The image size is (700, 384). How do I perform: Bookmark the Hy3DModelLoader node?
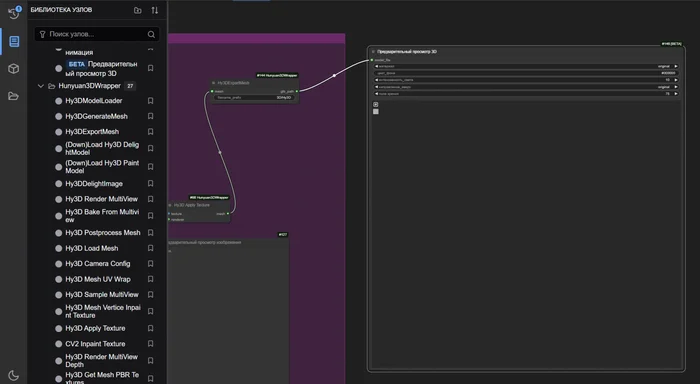[150, 101]
